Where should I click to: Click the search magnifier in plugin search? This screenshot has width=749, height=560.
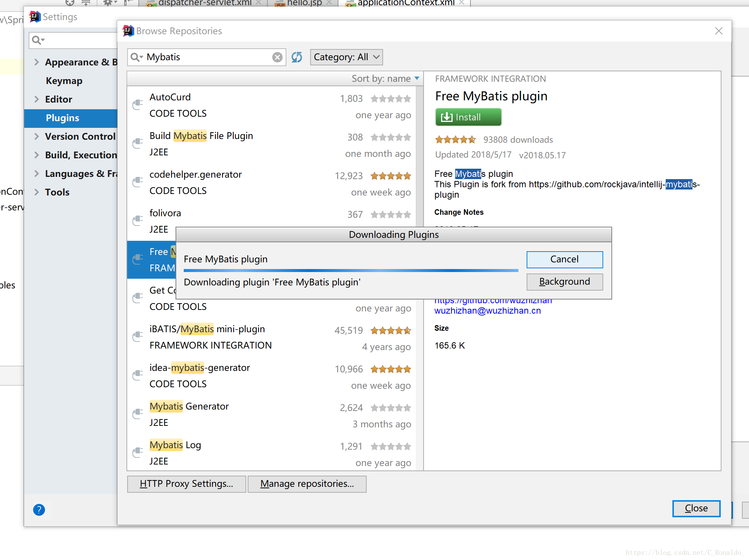click(136, 57)
